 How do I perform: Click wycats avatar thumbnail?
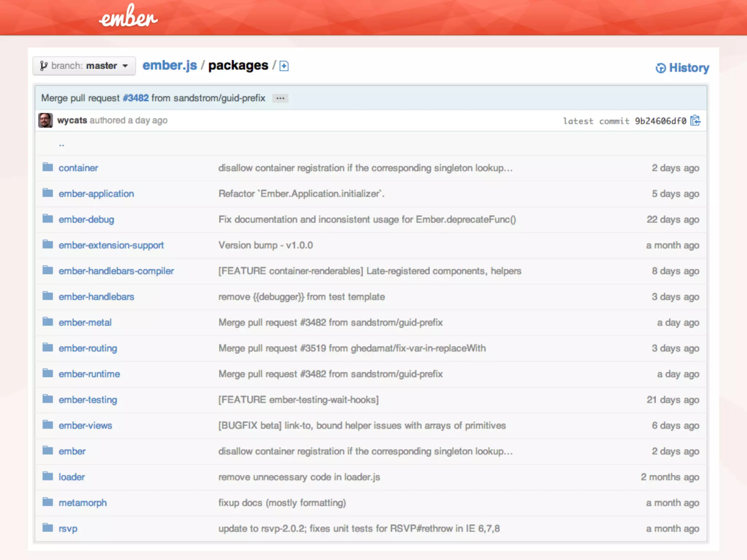[x=46, y=120]
